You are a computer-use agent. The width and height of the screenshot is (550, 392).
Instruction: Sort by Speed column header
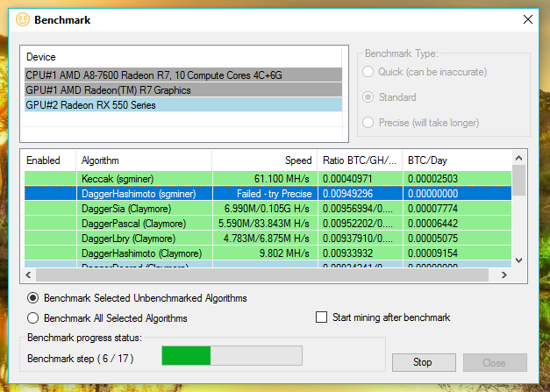265,160
